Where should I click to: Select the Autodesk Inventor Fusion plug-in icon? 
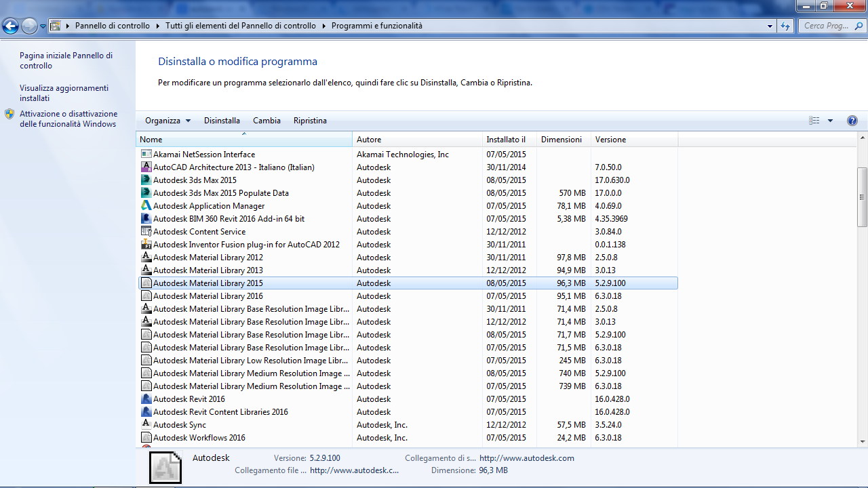click(x=146, y=245)
